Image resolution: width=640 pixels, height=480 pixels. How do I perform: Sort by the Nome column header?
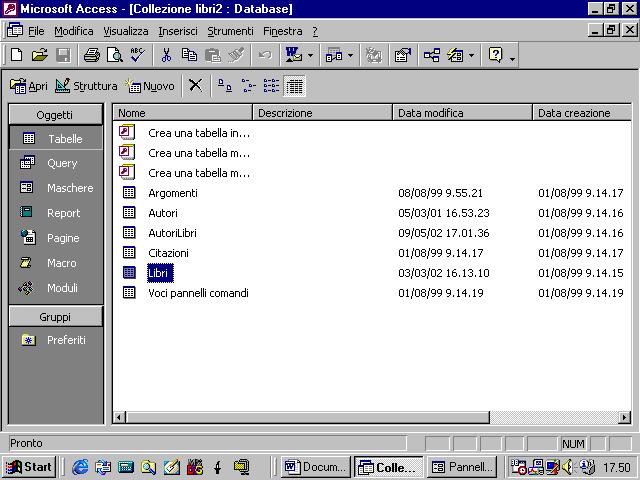point(183,113)
